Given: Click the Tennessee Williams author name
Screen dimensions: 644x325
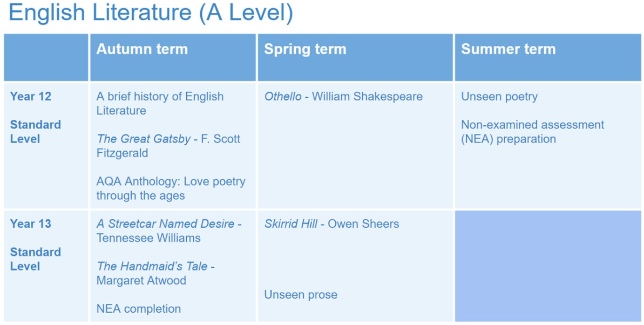Looking at the screenshot, I should 148,238.
